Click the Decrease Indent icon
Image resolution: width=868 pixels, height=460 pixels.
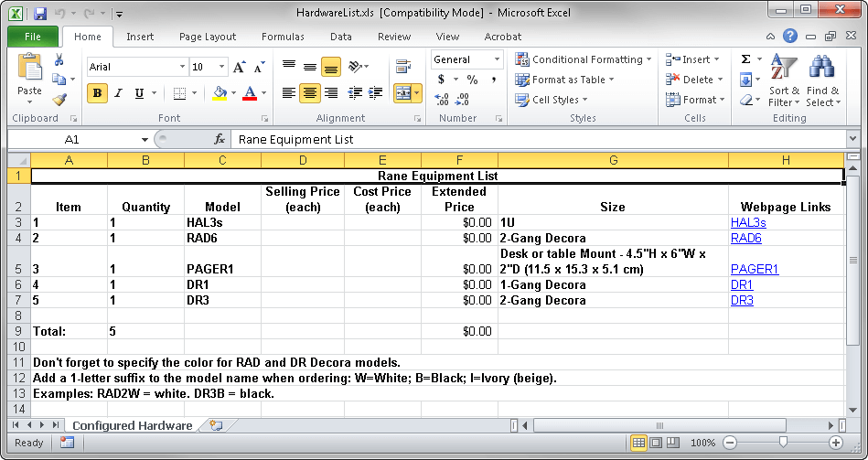(355, 93)
